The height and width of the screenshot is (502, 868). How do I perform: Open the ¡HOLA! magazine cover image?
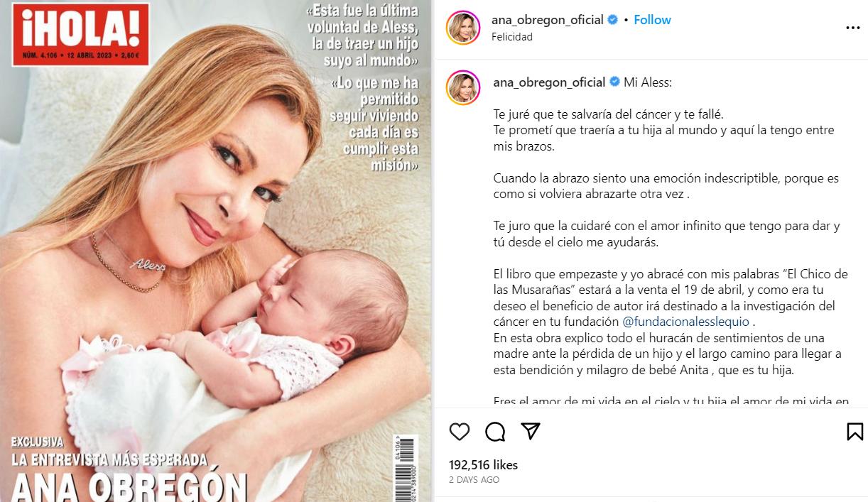(x=215, y=251)
